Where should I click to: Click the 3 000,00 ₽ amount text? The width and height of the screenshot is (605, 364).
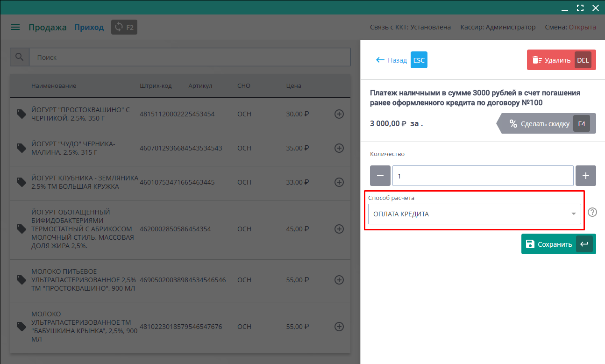click(x=389, y=124)
